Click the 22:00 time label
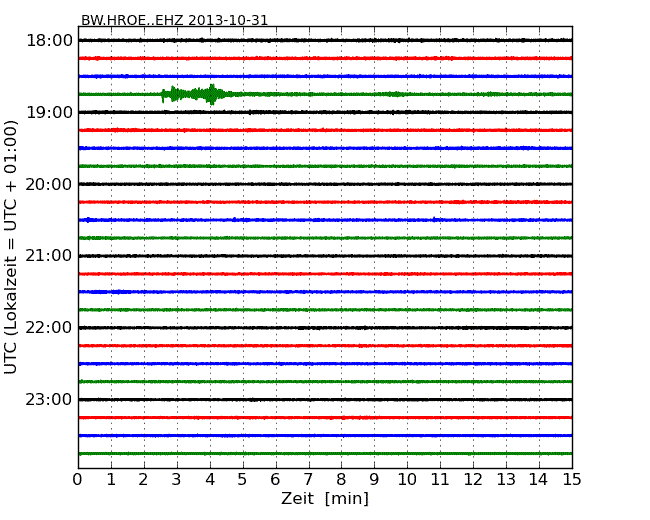 pos(49,328)
